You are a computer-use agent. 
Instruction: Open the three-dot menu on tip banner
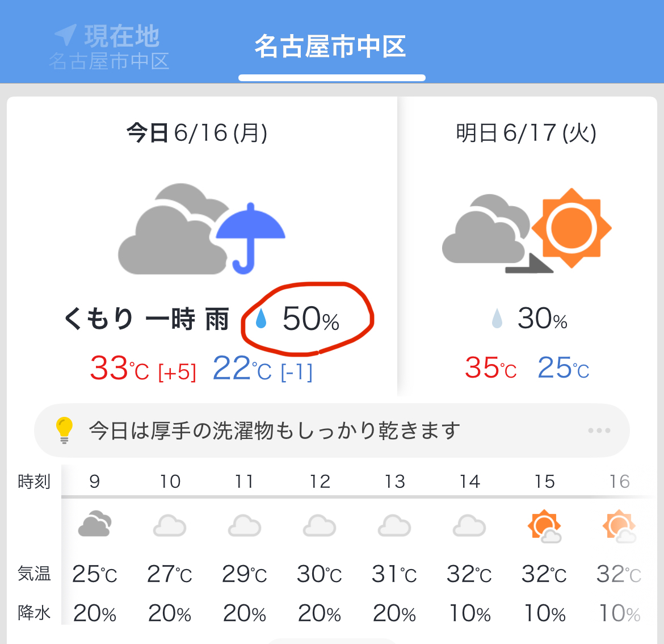click(599, 430)
